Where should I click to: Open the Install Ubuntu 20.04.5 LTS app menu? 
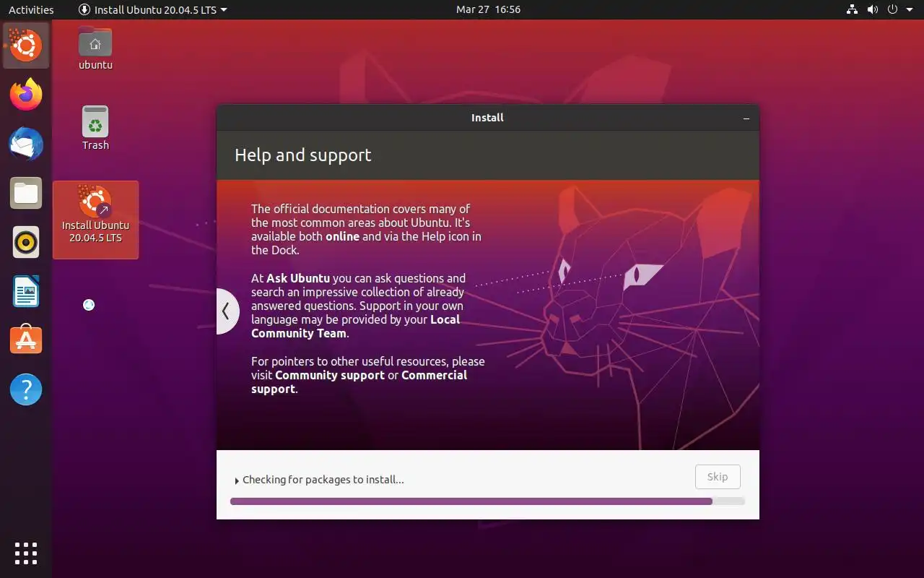coord(153,9)
